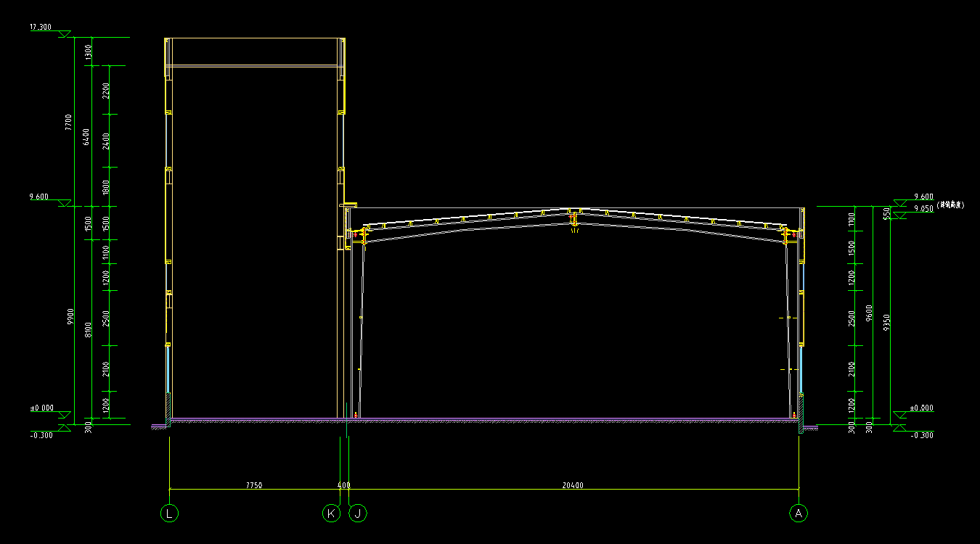This screenshot has width=980, height=544.
Task: Click the 7750 span dimension text
Action: (253, 485)
